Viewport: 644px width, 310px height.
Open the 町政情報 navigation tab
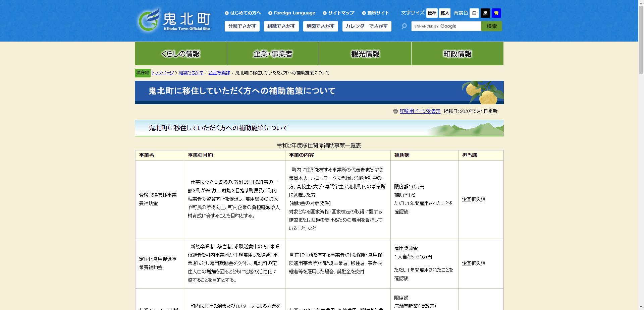pyautogui.click(x=457, y=53)
